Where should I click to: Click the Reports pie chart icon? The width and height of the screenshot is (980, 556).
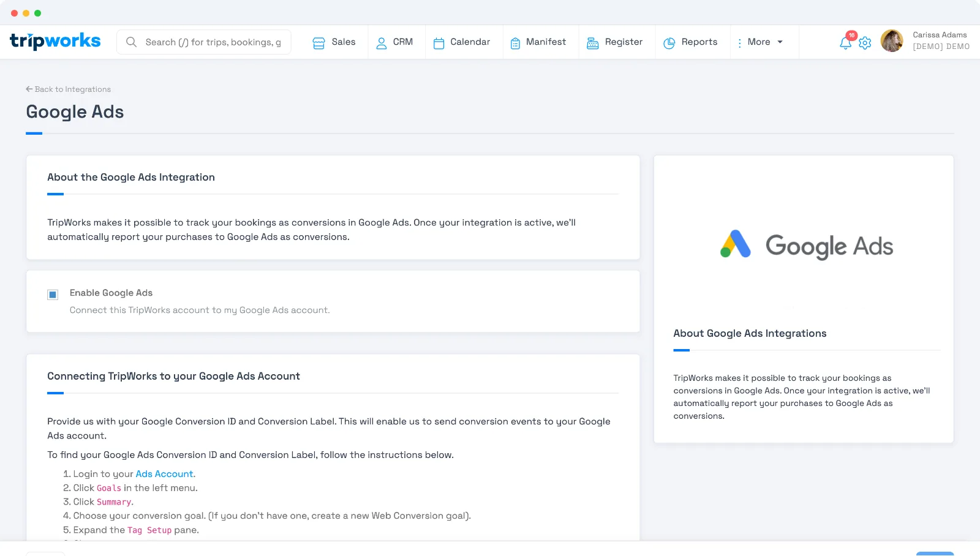coord(669,43)
